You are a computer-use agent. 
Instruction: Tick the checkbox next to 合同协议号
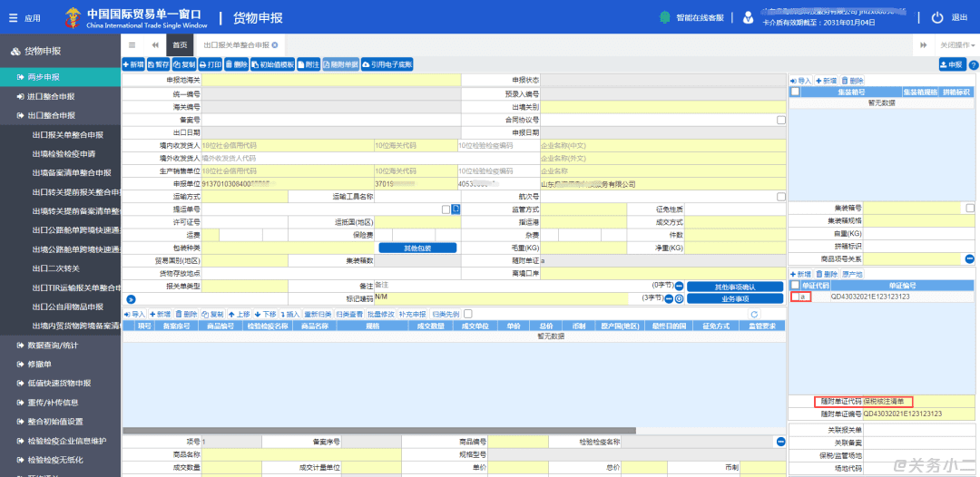pos(780,120)
